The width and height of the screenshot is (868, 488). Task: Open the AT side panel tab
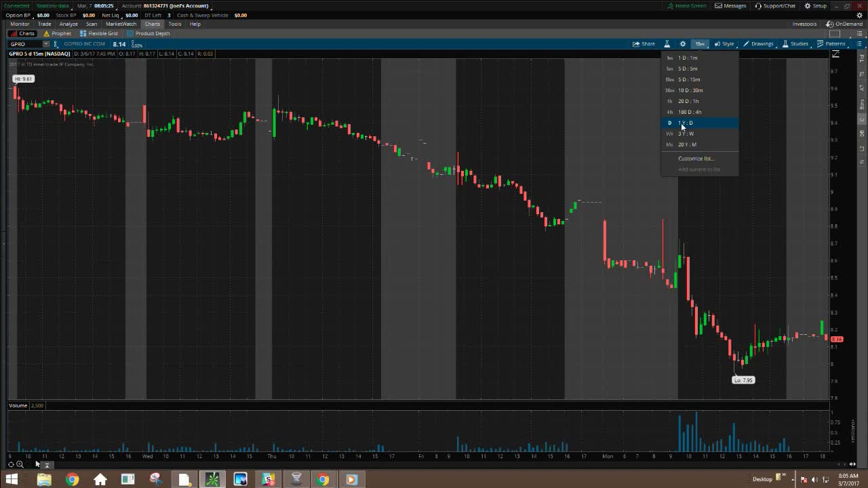[862, 88]
